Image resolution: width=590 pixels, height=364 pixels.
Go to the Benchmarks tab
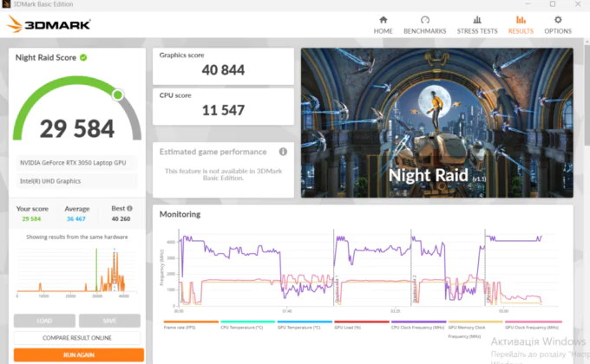(x=425, y=25)
